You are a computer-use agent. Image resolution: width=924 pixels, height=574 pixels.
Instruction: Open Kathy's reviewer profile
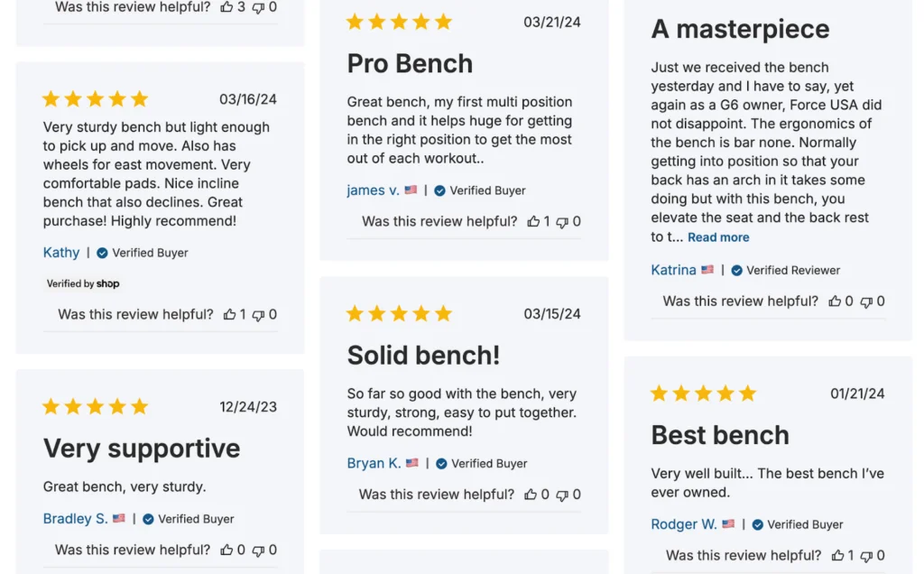pyautogui.click(x=60, y=253)
